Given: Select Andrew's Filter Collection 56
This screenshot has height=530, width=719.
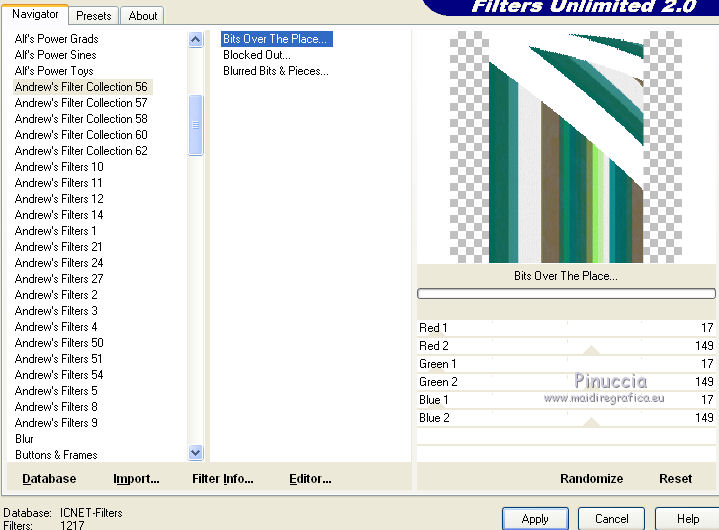Looking at the screenshot, I should click(81, 87).
